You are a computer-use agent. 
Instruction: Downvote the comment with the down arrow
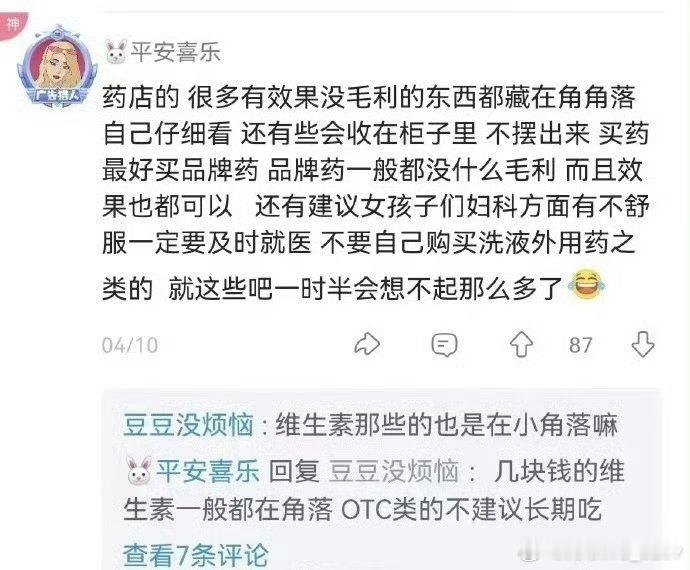coord(643,344)
